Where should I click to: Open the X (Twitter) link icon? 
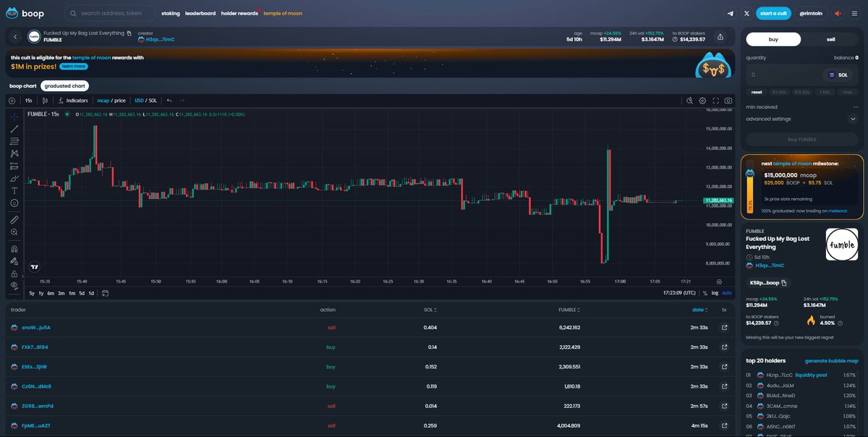tap(746, 13)
